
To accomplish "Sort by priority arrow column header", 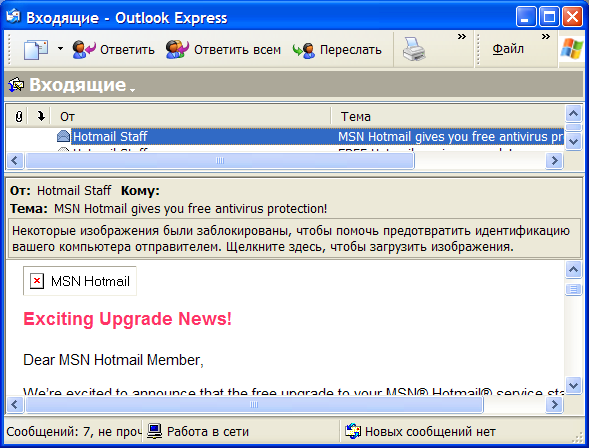I will click(41, 116).
